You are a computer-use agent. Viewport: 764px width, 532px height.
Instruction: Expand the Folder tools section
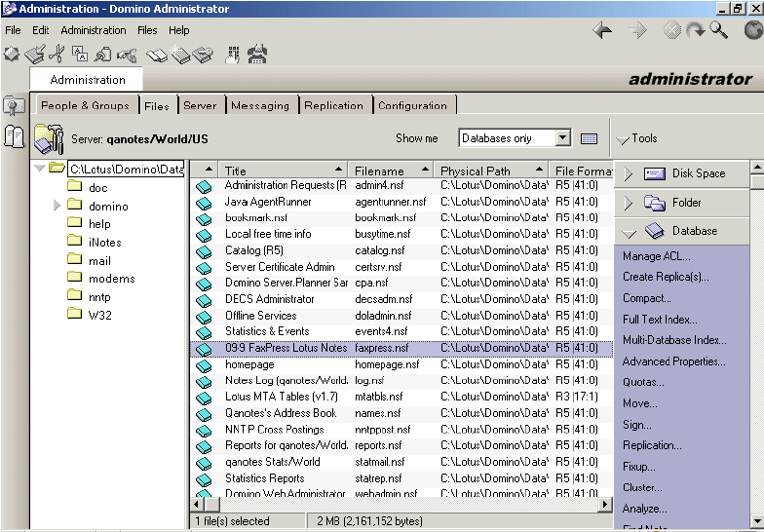point(629,203)
